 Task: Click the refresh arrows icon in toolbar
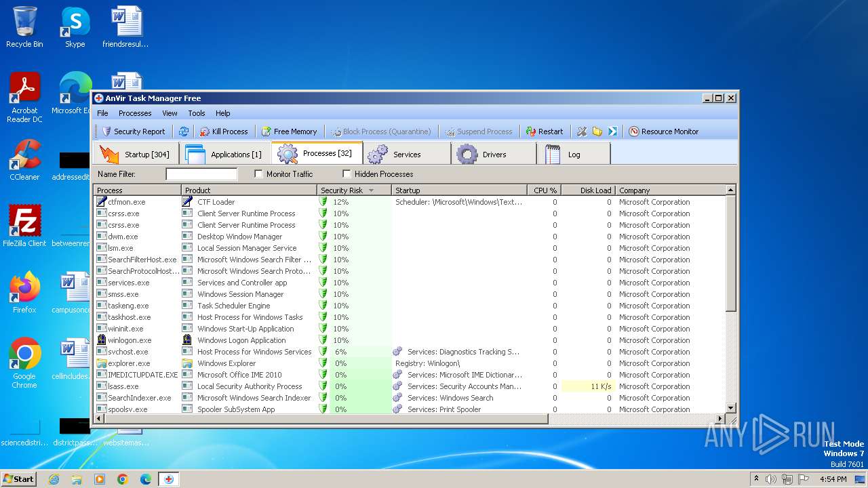point(184,131)
